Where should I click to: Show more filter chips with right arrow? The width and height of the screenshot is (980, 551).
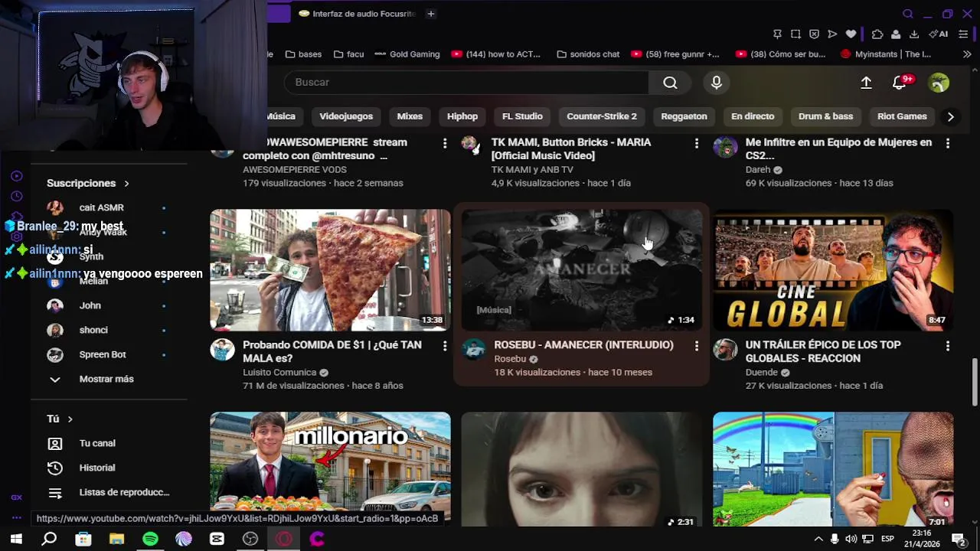click(950, 116)
